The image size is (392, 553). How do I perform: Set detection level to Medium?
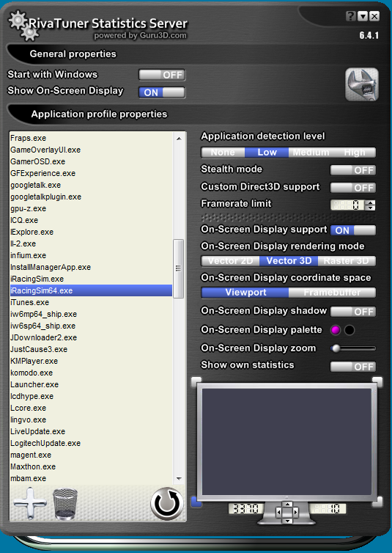click(x=311, y=153)
